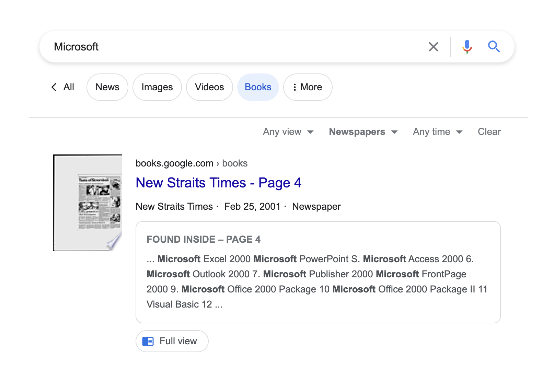Activate voice search microphone icon
This screenshot has width=554, height=392.
coord(467,47)
